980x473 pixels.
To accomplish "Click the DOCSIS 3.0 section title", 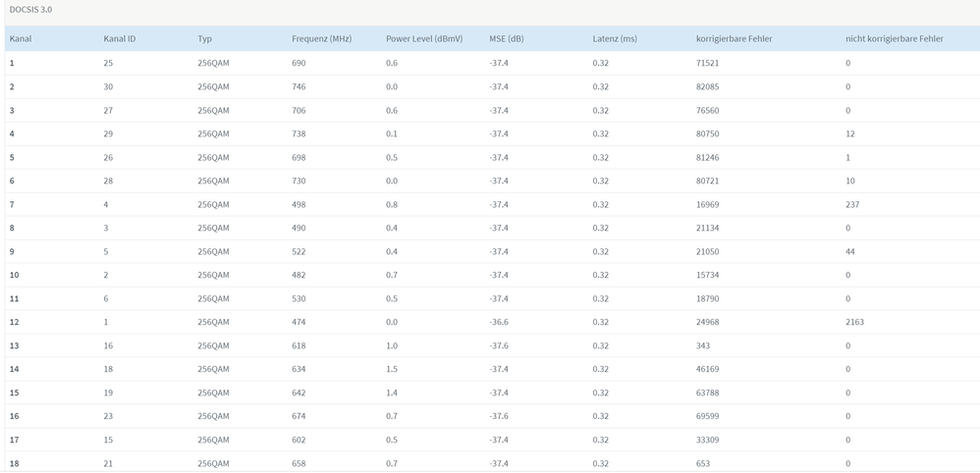I will (30, 10).
